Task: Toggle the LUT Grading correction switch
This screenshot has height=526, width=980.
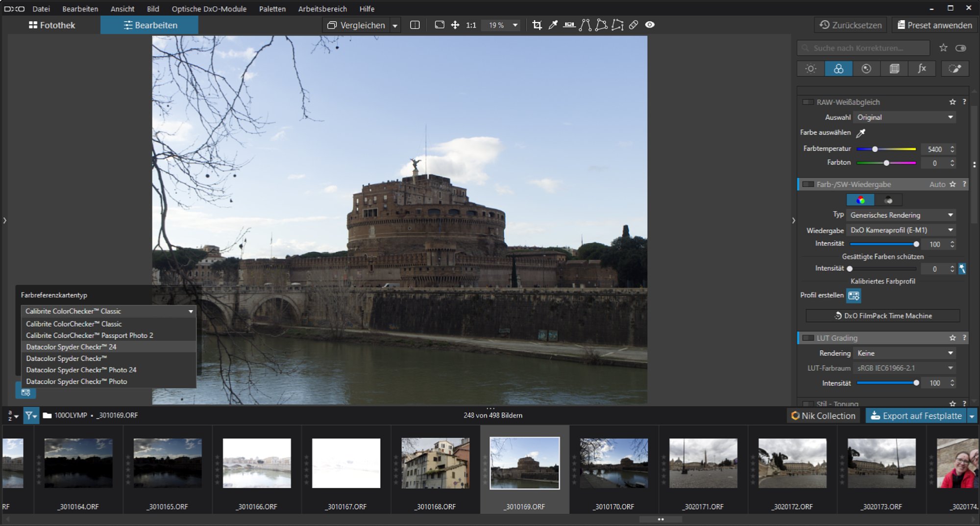Action: click(x=808, y=338)
